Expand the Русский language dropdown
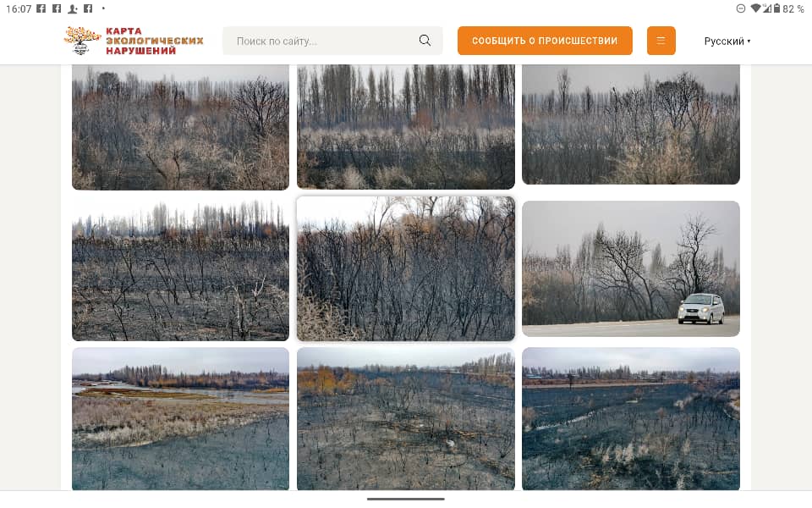This screenshot has height=508, width=812. [x=727, y=41]
